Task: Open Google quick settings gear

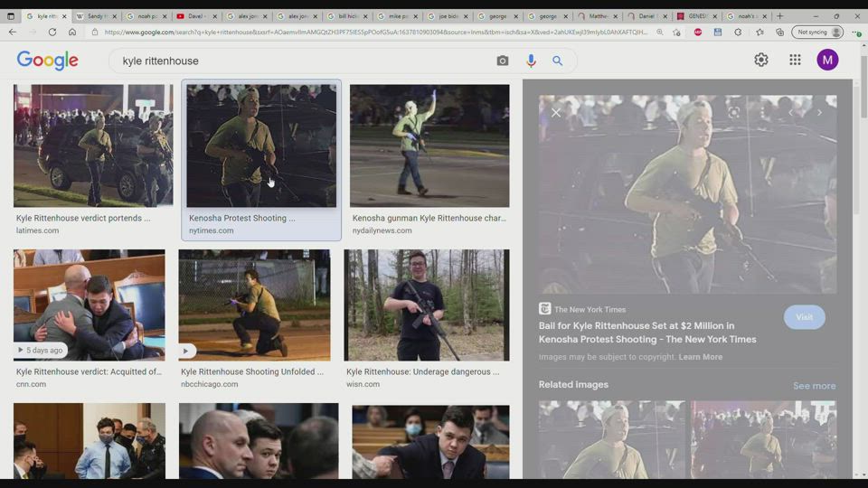Action: [761, 60]
